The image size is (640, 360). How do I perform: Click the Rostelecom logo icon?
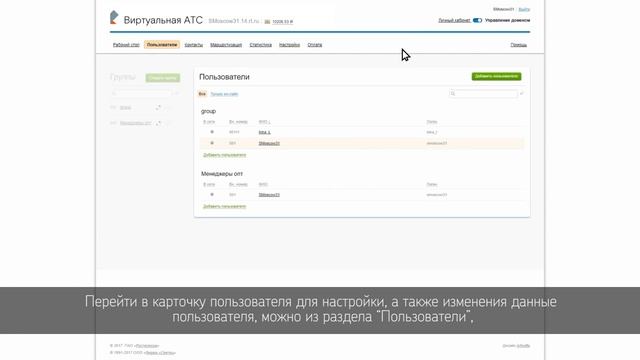point(114,17)
